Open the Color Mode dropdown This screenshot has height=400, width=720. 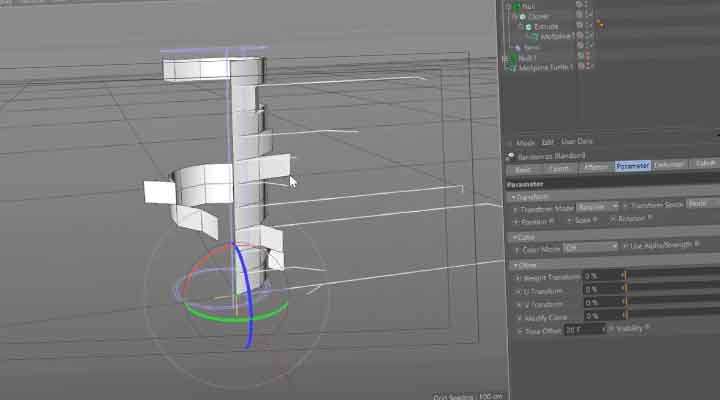(591, 246)
